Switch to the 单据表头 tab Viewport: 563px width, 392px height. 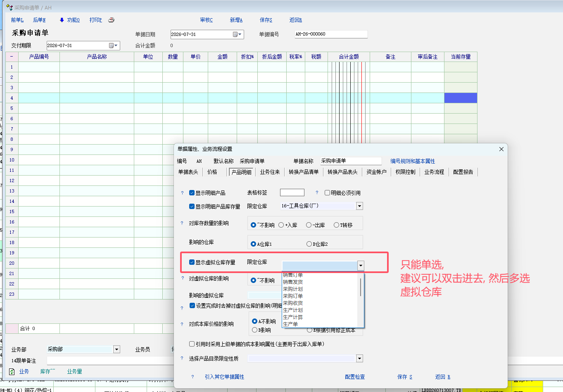[x=188, y=172]
